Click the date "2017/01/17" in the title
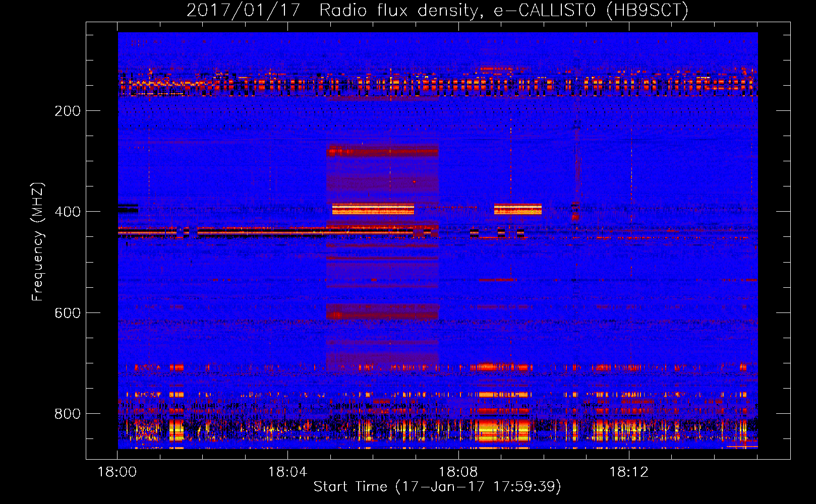 pyautogui.click(x=244, y=11)
